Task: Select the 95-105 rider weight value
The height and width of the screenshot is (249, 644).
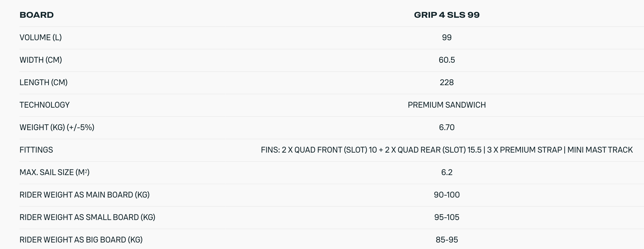Action: (447, 217)
